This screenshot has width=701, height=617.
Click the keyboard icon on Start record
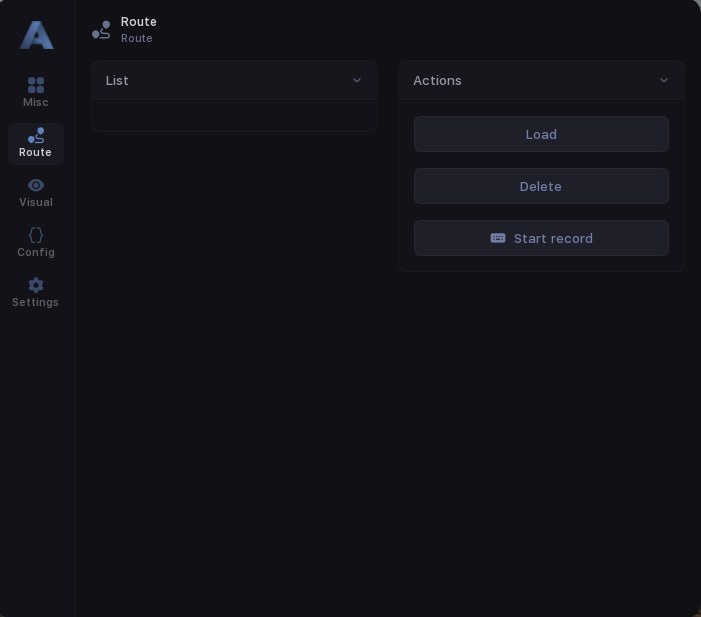click(498, 238)
